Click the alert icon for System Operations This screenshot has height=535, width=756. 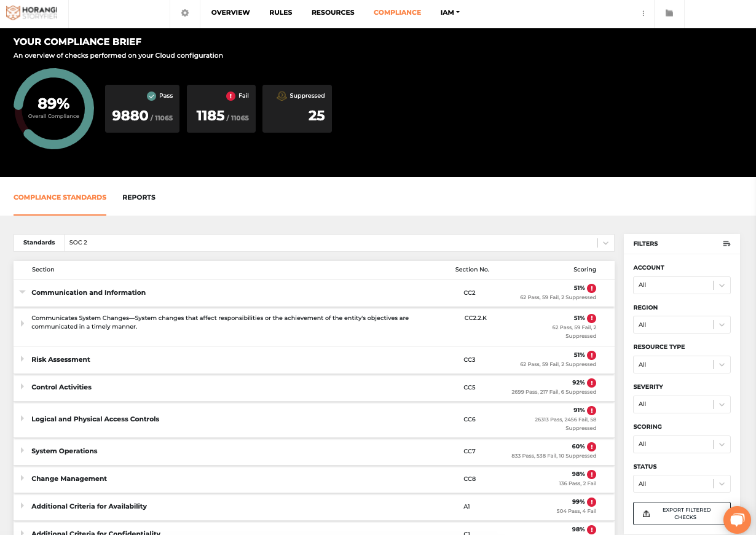coord(591,447)
